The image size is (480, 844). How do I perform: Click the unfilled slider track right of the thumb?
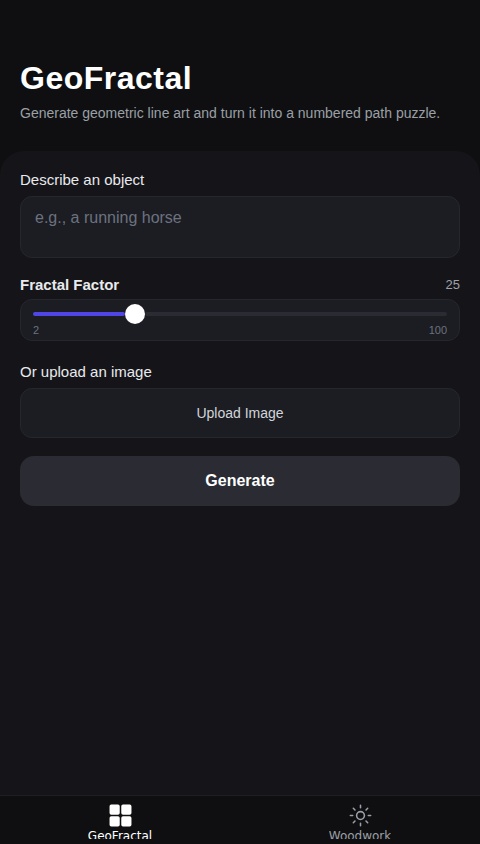pos(295,314)
